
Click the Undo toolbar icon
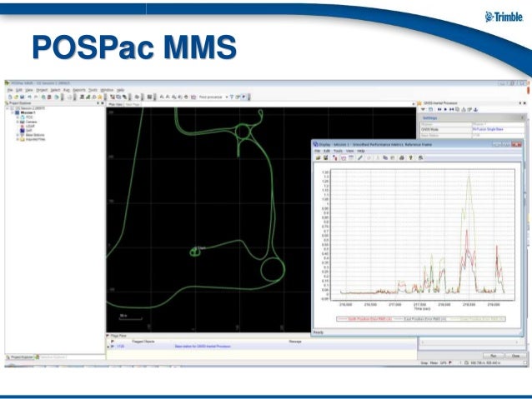(29, 97)
